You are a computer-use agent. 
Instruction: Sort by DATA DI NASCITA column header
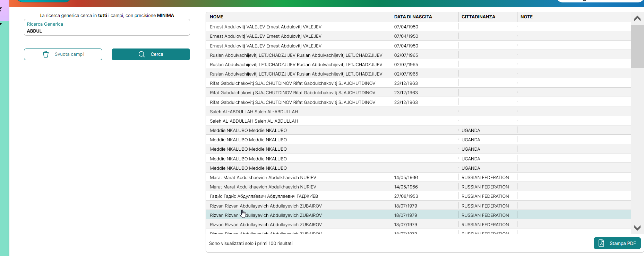pos(413,17)
